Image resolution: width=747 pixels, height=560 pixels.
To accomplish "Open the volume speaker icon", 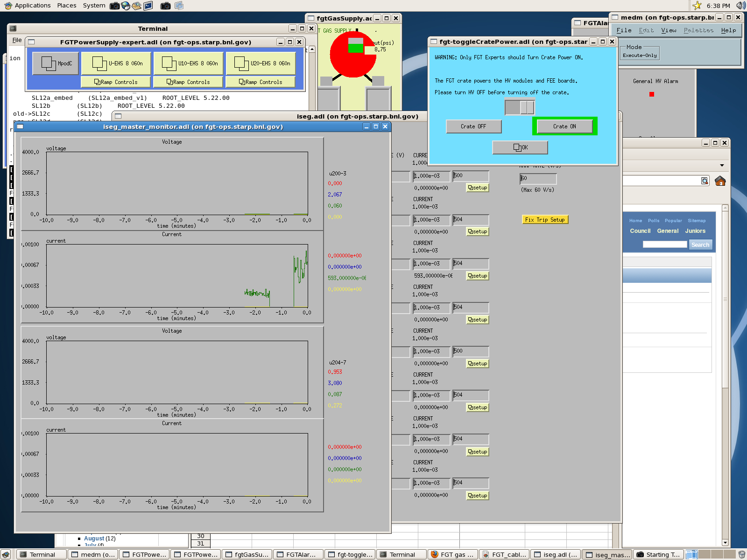I will pyautogui.click(x=740, y=6).
